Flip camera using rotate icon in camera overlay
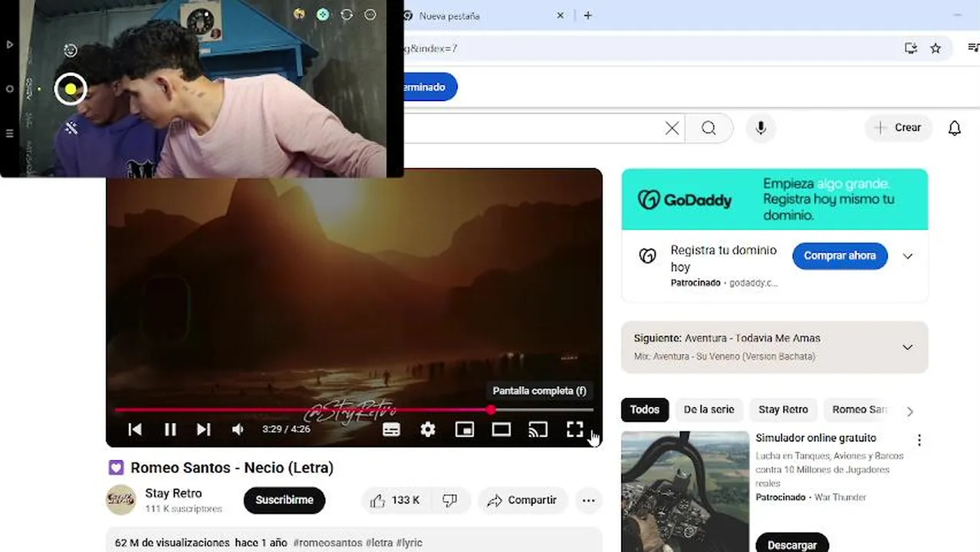The image size is (980, 552). tap(347, 15)
